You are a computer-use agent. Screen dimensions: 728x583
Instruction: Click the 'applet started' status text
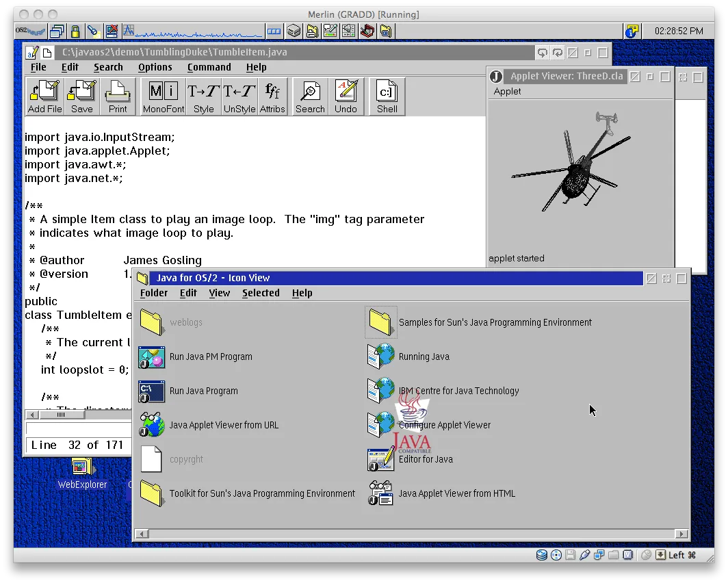(517, 258)
